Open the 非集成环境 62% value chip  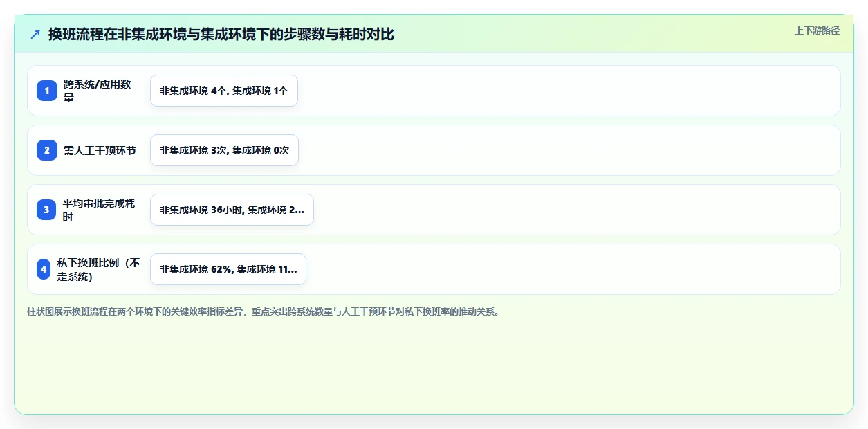228,269
